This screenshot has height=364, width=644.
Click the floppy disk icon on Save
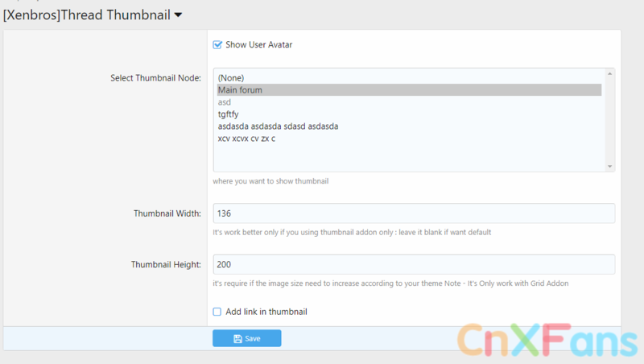pyautogui.click(x=237, y=339)
